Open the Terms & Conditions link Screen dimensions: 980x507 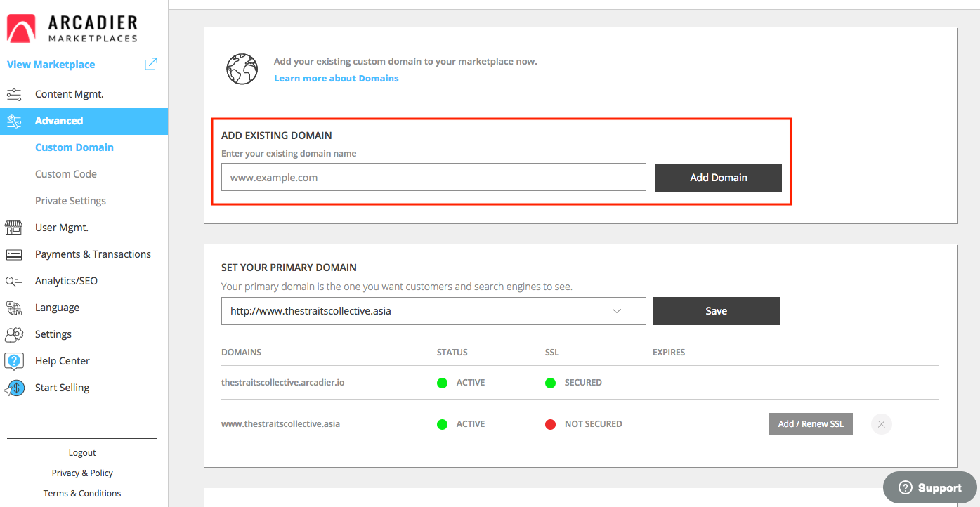click(82, 494)
